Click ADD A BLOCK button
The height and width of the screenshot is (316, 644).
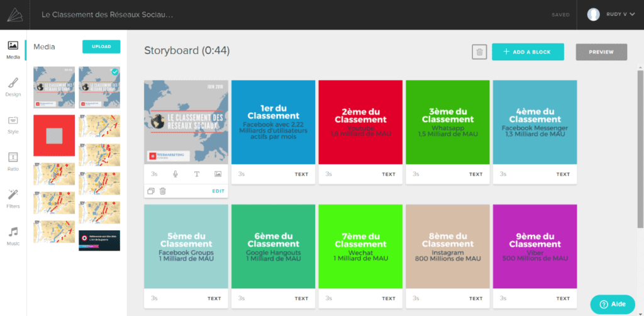528,52
